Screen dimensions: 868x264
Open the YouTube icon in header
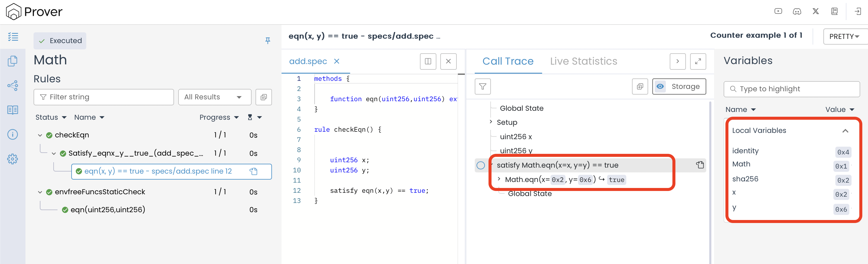pos(778,11)
